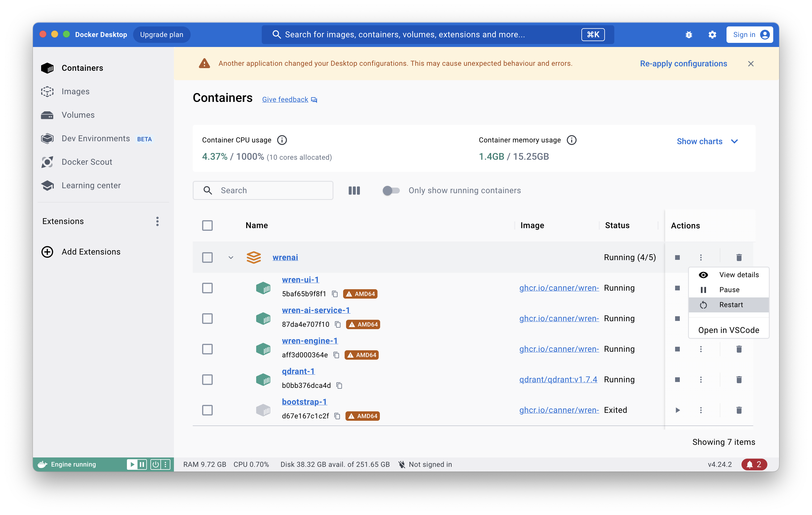Tick the select-all header checkbox
The image size is (812, 515).
(207, 225)
